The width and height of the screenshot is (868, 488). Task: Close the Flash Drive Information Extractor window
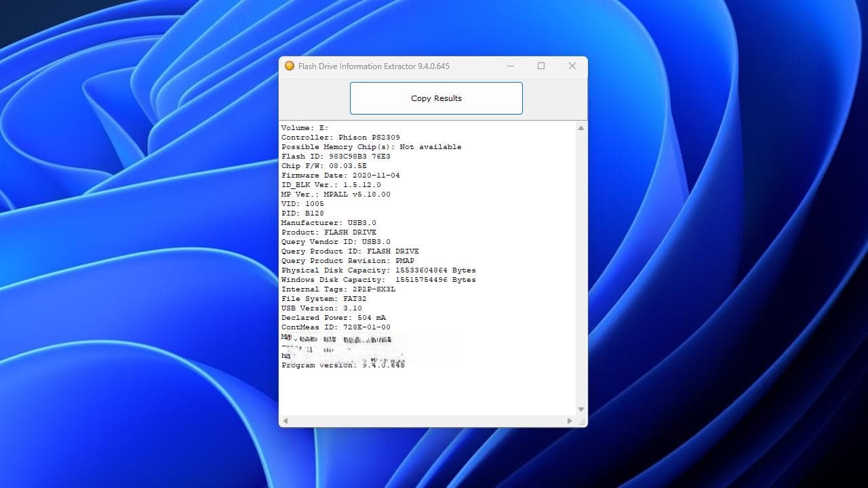coord(572,66)
